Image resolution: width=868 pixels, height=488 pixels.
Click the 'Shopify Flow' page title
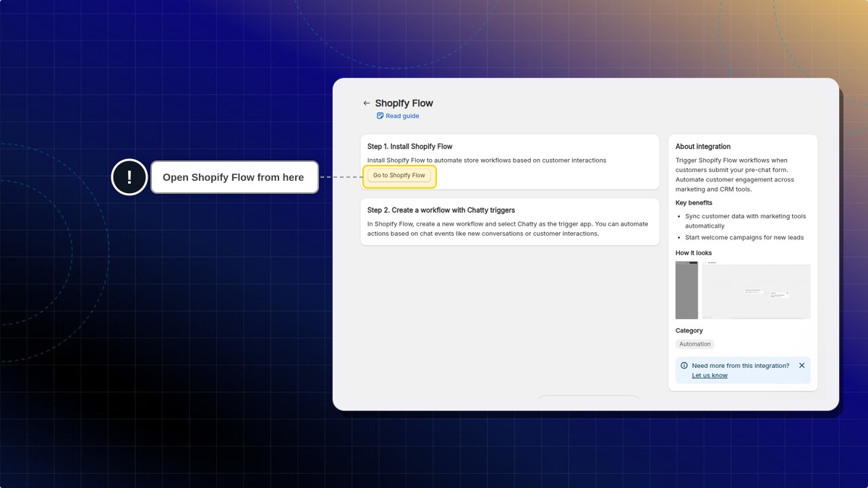(x=404, y=103)
